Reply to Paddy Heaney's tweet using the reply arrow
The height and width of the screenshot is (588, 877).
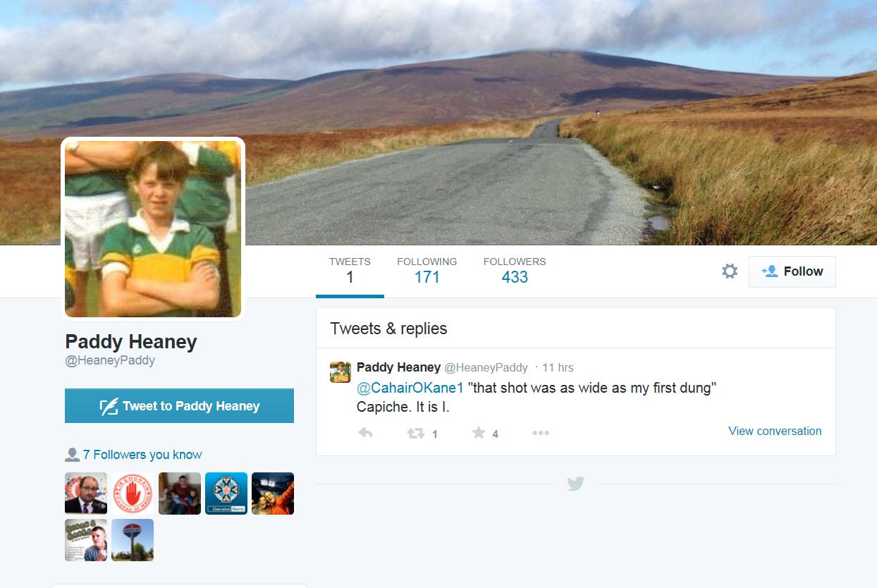365,433
